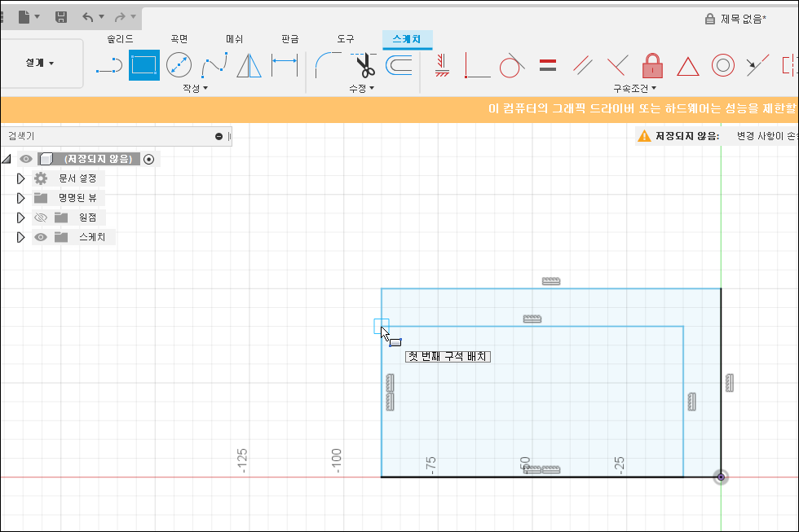Switch to the 메쉬 tab
The height and width of the screenshot is (532, 799).
235,38
